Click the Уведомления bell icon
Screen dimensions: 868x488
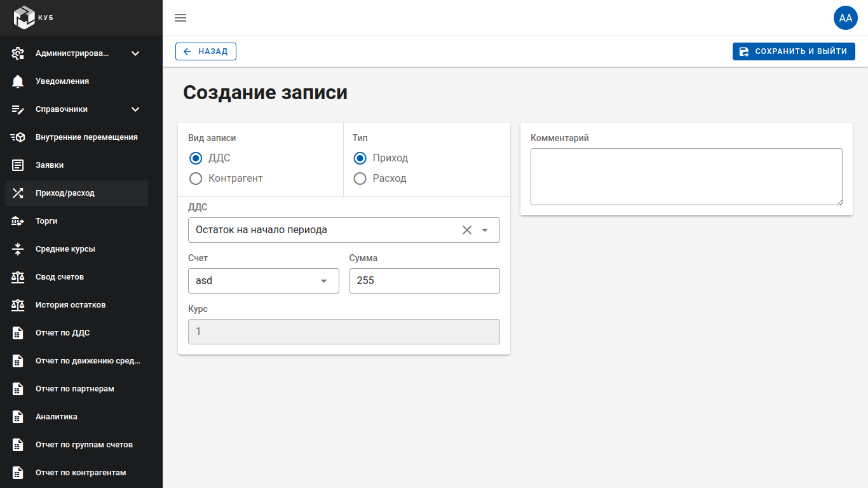pyautogui.click(x=18, y=81)
